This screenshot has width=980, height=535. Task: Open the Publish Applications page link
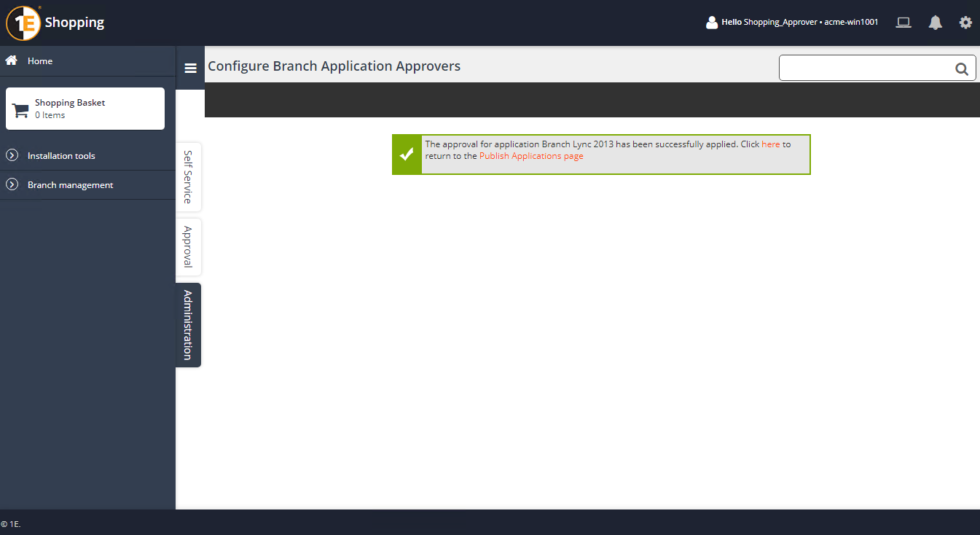click(531, 156)
